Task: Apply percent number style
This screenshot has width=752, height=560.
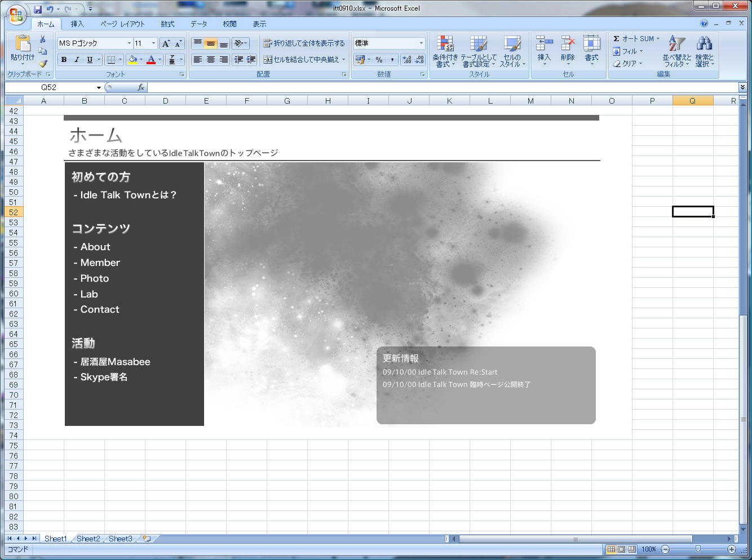Action: pos(379,60)
